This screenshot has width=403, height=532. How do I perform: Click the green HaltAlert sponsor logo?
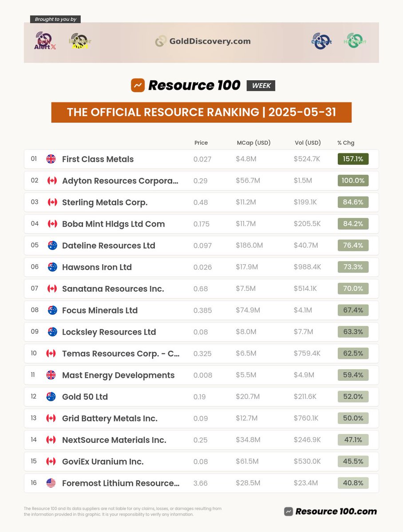354,42
